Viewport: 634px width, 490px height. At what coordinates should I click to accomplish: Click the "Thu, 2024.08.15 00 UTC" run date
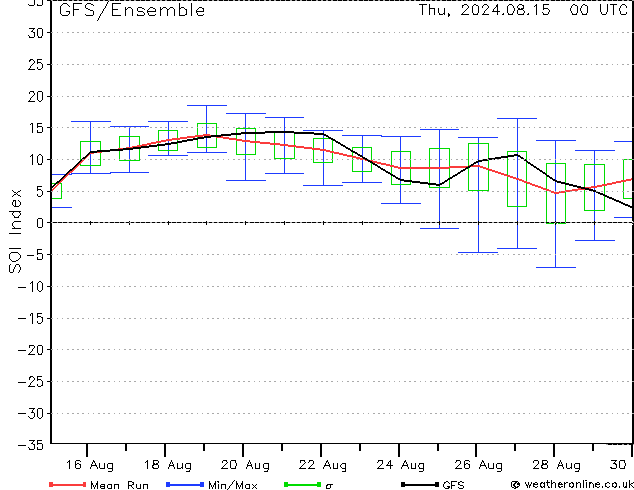[x=523, y=10]
